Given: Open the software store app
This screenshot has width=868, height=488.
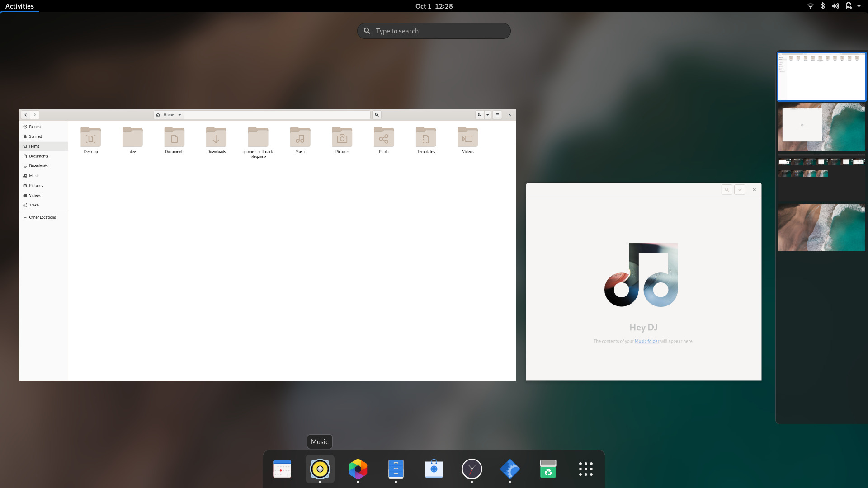Looking at the screenshot, I should [434, 469].
